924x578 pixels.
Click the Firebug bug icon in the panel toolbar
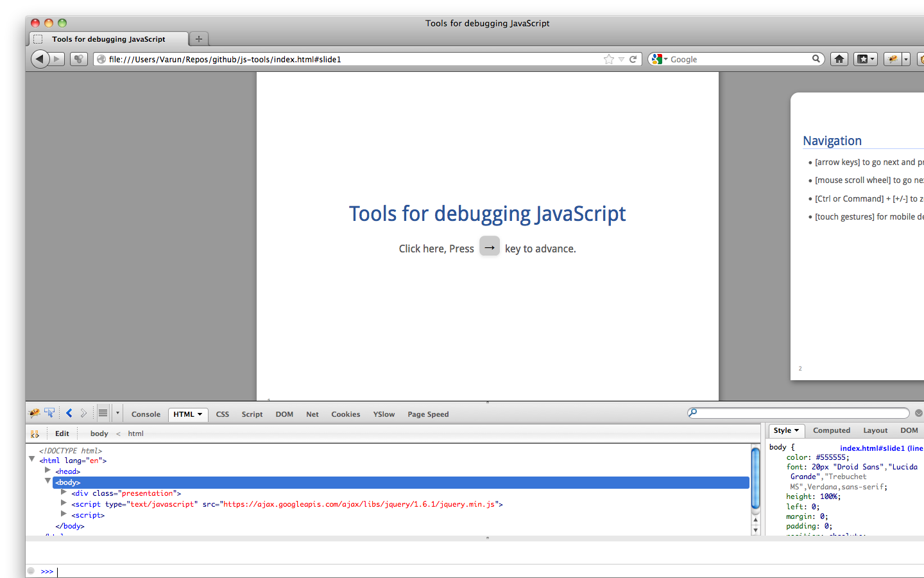click(x=34, y=414)
